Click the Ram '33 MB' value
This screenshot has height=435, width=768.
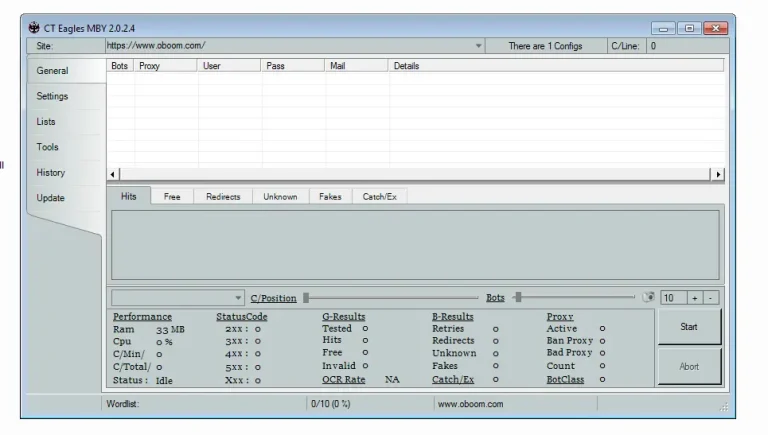tap(170, 330)
